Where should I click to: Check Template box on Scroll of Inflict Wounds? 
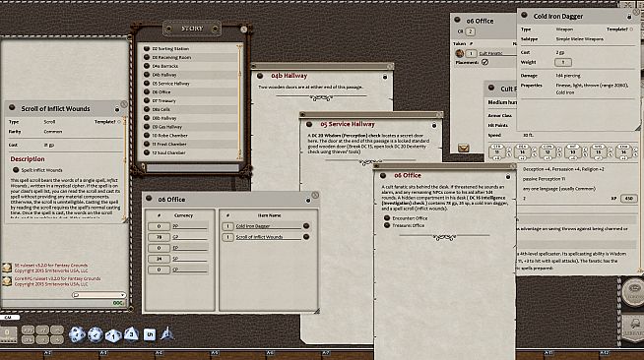point(119,122)
